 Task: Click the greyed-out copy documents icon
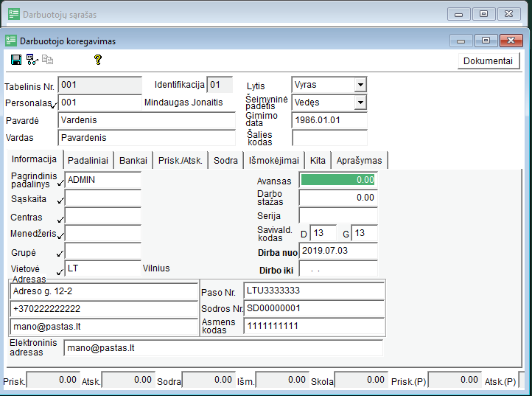pyautogui.click(x=47, y=60)
